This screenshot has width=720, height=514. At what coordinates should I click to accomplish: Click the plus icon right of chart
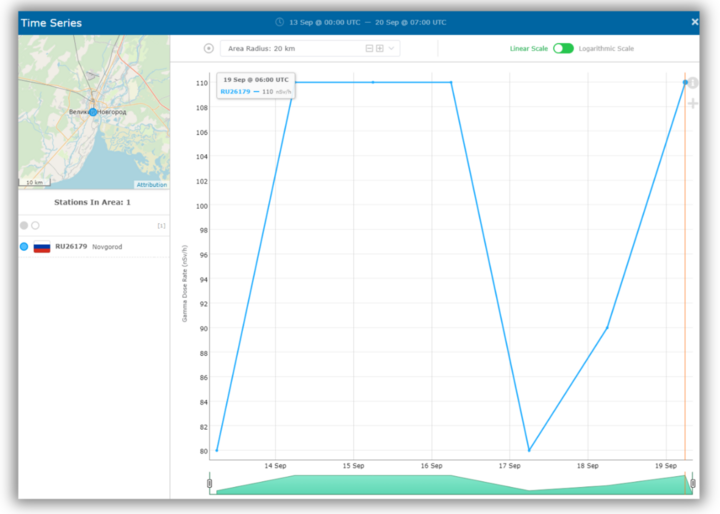pos(692,103)
